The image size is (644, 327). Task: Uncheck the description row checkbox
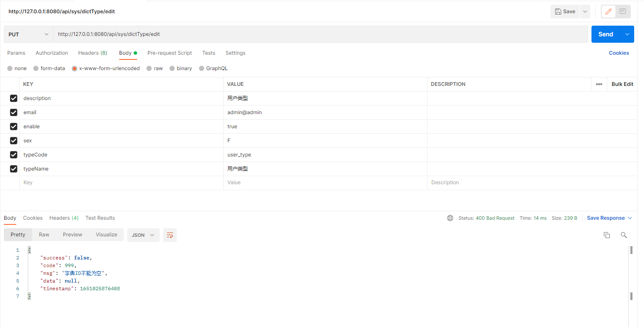[14, 98]
